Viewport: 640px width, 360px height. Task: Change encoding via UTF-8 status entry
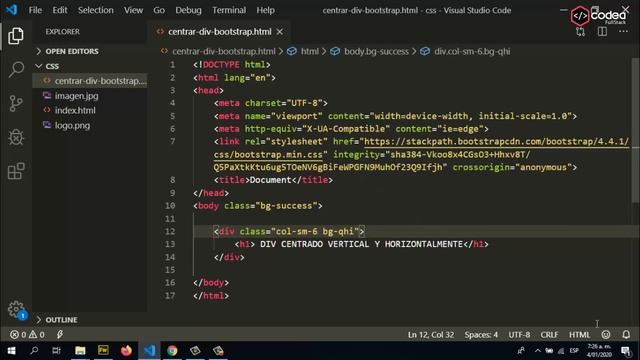coord(519,335)
